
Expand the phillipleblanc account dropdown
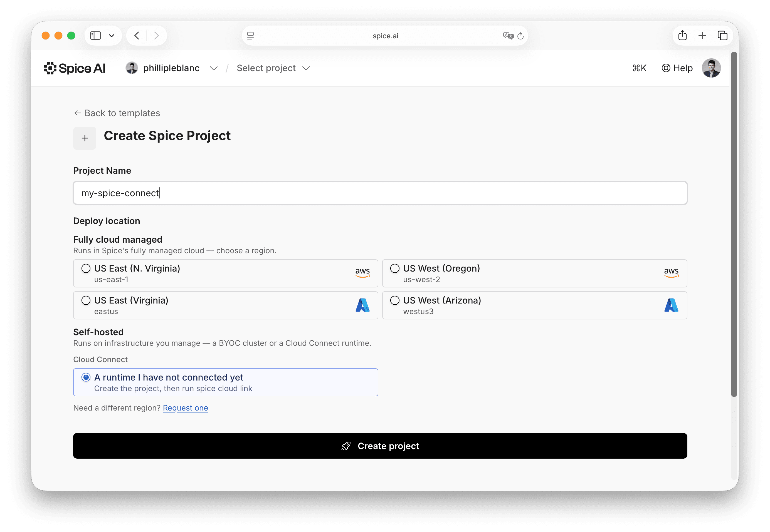click(214, 68)
